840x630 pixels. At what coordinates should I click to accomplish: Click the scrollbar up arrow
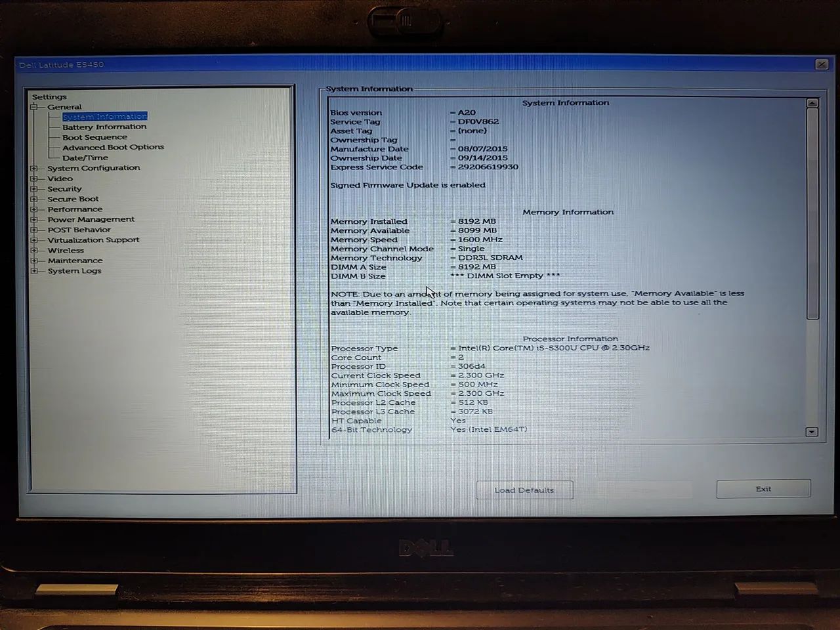coord(812,103)
